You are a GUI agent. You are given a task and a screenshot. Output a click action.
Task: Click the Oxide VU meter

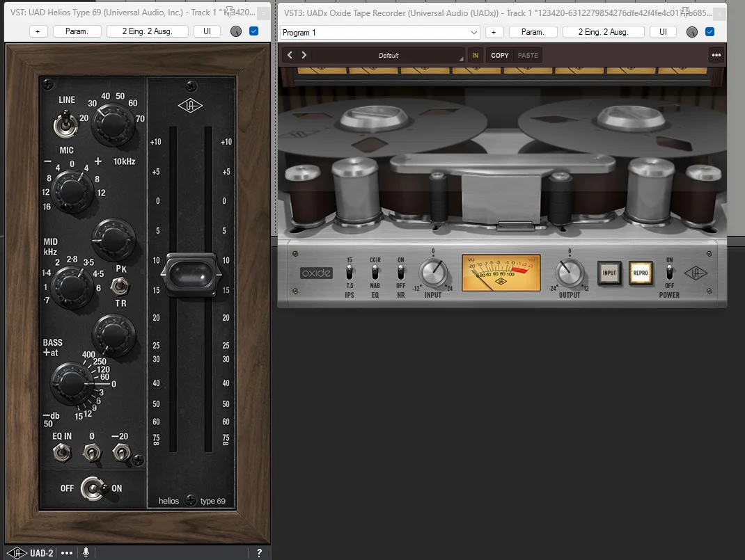pyautogui.click(x=501, y=273)
